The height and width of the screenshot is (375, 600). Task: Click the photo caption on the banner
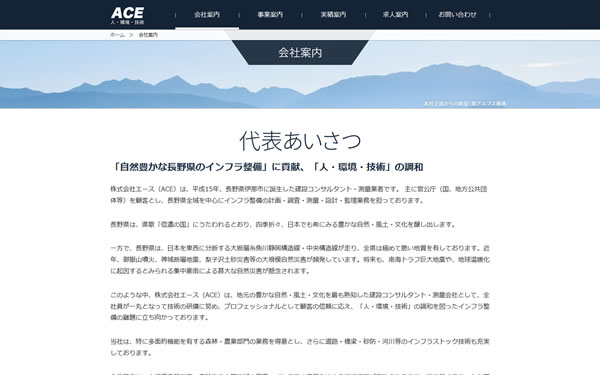[x=466, y=104]
